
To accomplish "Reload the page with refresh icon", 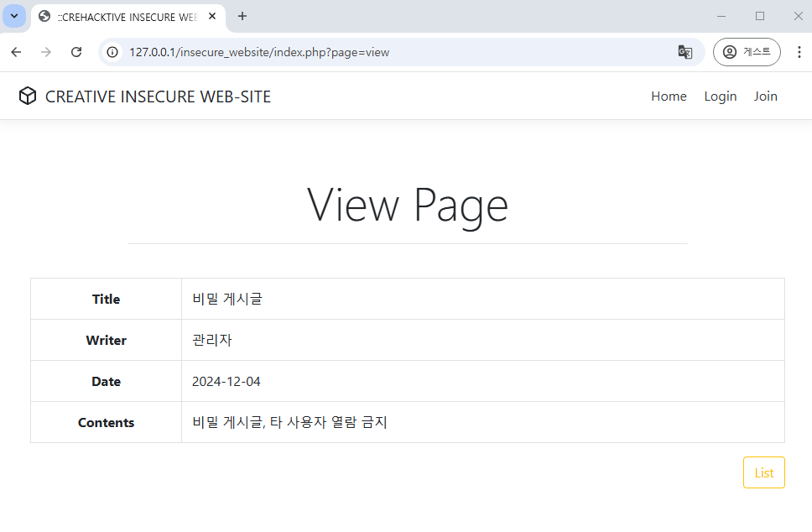I will [76, 52].
